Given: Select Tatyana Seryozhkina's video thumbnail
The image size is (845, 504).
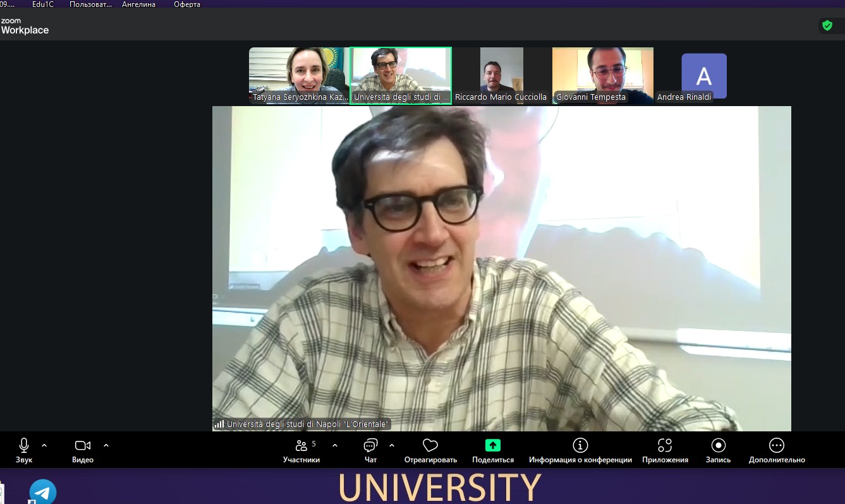Looking at the screenshot, I should click(x=299, y=75).
